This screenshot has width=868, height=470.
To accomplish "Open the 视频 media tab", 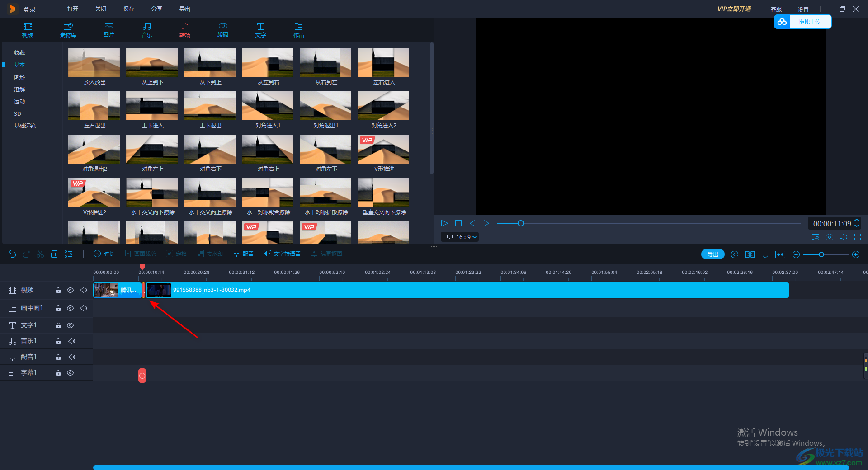I will (28, 30).
